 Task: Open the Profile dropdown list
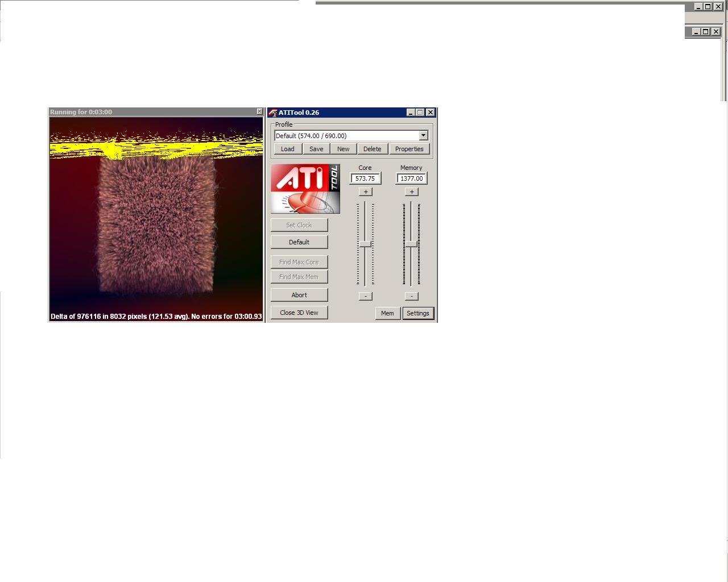tap(423, 135)
